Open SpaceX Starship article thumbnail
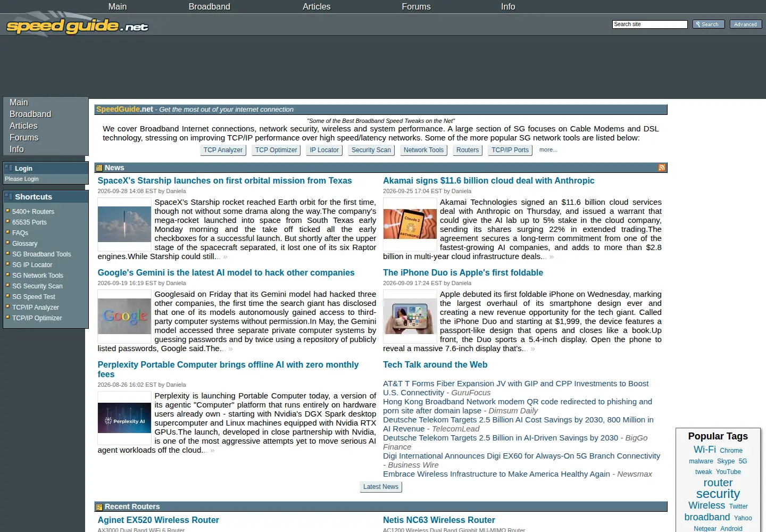 click(x=124, y=225)
